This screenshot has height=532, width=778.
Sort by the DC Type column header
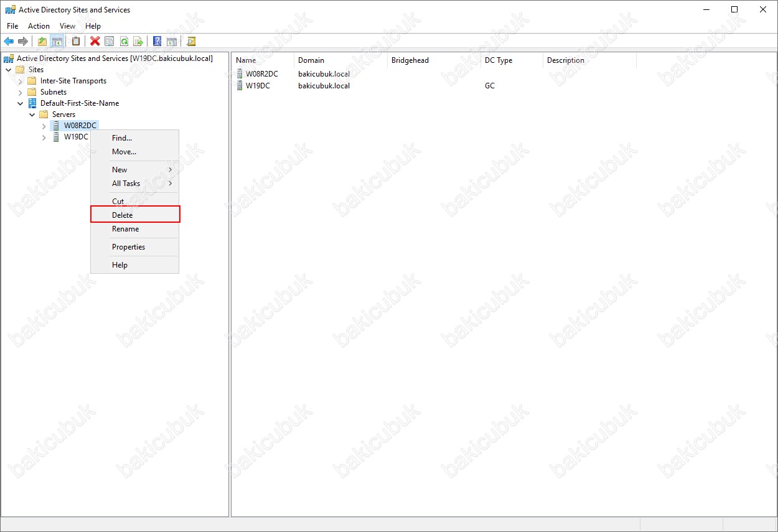512,60
